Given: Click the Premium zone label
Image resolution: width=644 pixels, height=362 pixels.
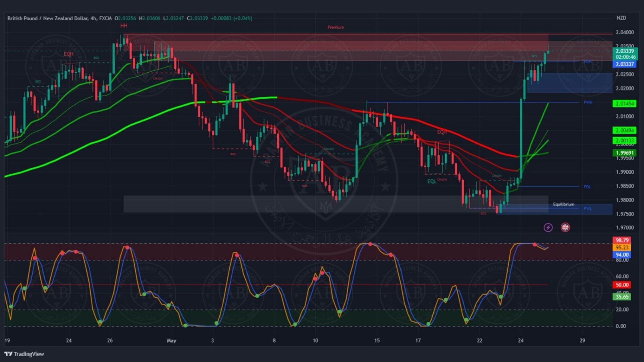Looking at the screenshot, I should [336, 27].
